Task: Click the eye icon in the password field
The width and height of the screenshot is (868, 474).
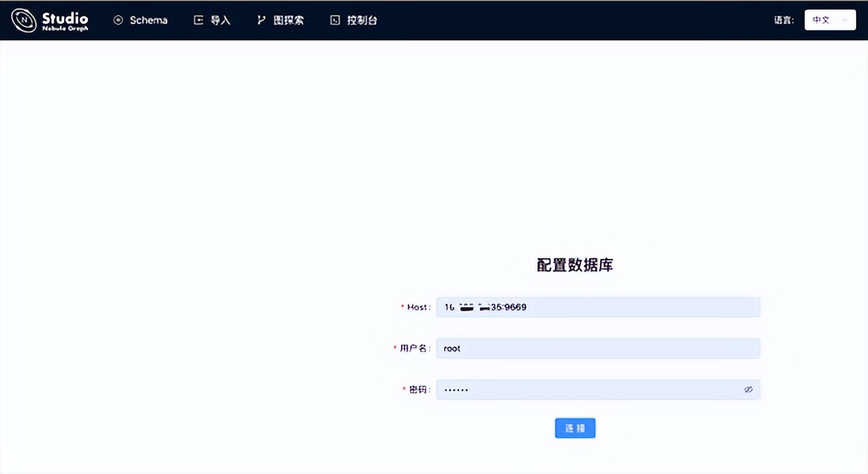Action: [748, 389]
